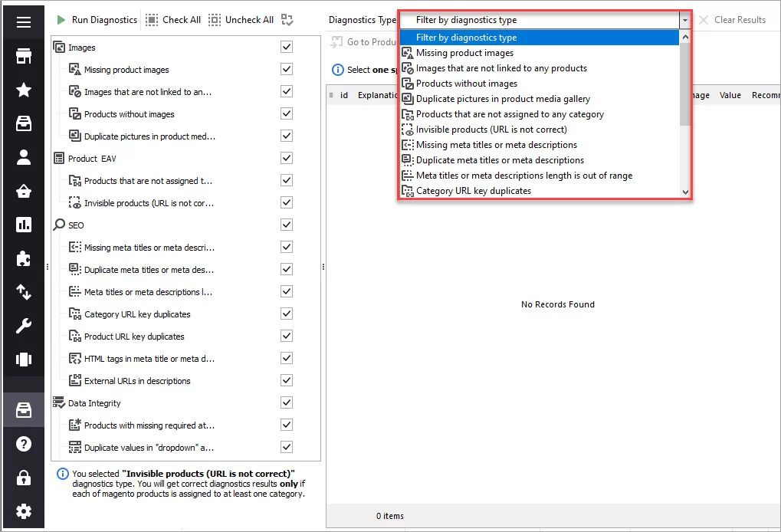781x532 pixels.
Task: Open the store icon in the sidebar
Action: click(24, 56)
